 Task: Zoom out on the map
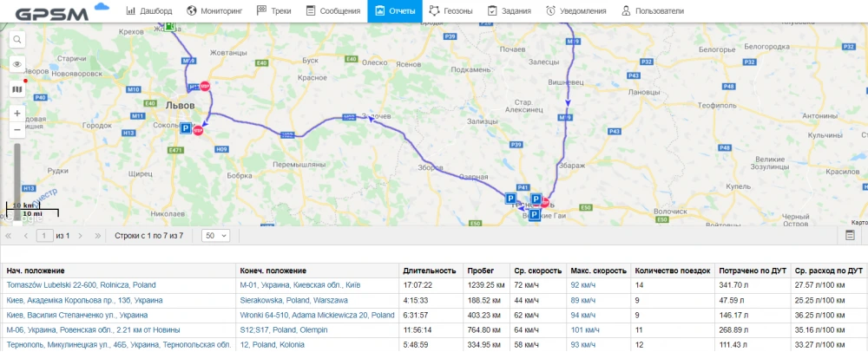pos(17,130)
